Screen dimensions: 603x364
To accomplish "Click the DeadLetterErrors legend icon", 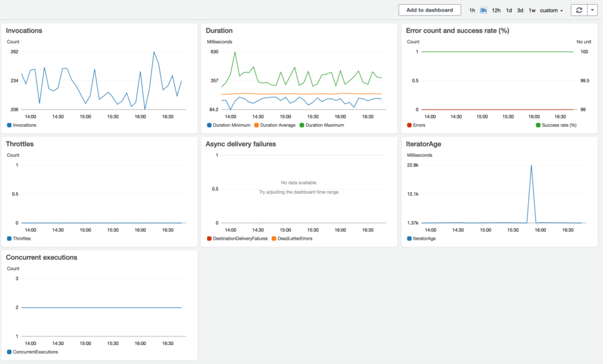I will pos(274,239).
